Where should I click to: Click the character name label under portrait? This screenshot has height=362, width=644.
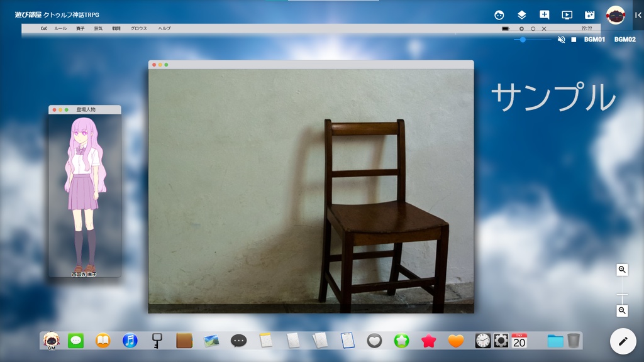pos(84,274)
